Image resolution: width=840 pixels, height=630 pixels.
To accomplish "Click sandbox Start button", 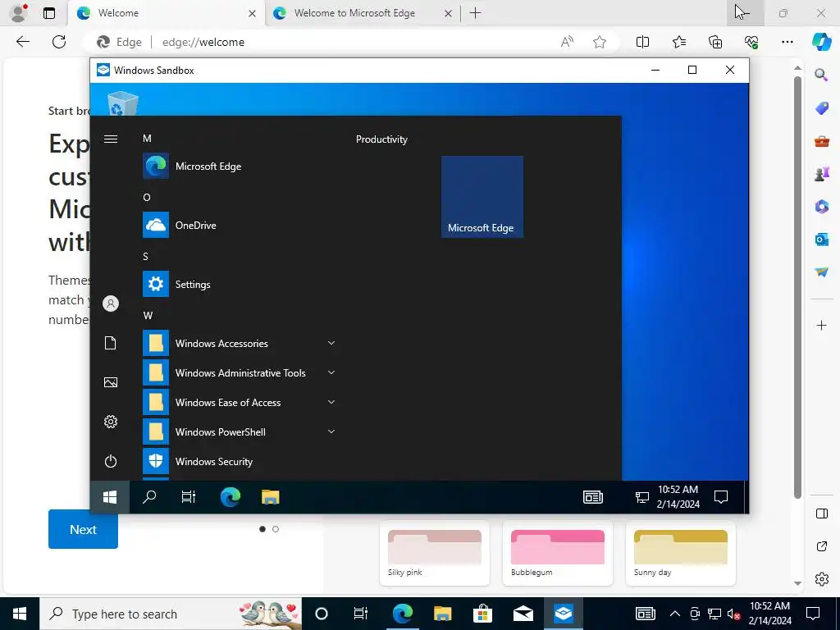I will click(110, 497).
